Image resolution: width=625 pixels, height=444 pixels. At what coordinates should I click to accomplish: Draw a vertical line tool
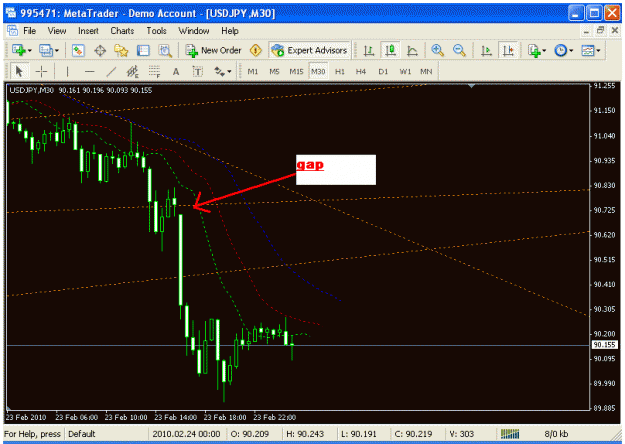point(67,72)
